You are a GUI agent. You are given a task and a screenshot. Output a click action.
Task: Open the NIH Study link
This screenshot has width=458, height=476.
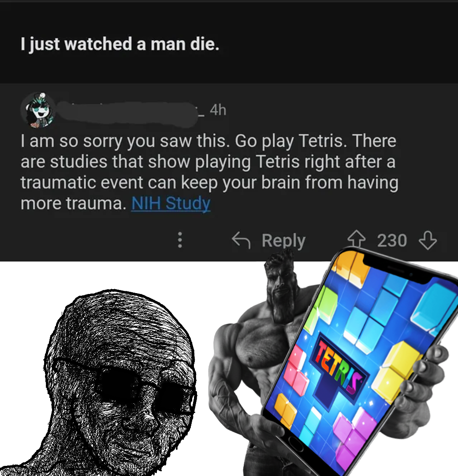171,203
